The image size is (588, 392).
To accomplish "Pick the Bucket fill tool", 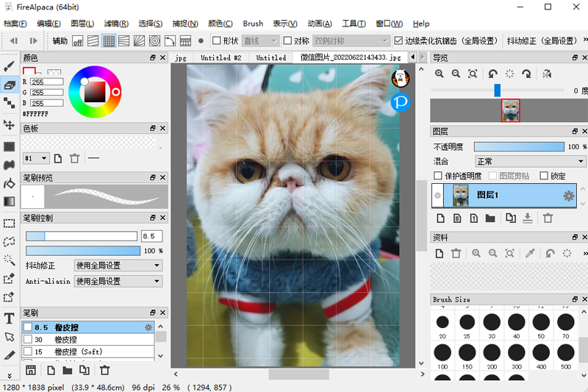I will point(10,183).
